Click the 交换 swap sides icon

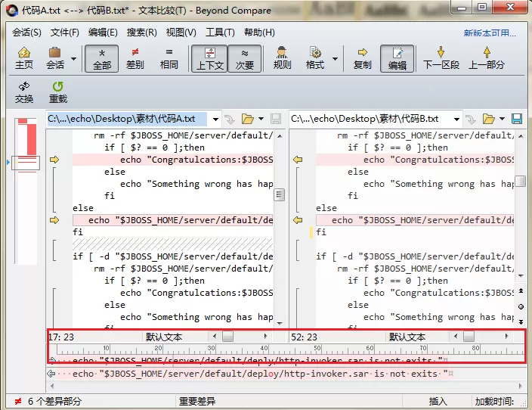pyautogui.click(x=23, y=92)
